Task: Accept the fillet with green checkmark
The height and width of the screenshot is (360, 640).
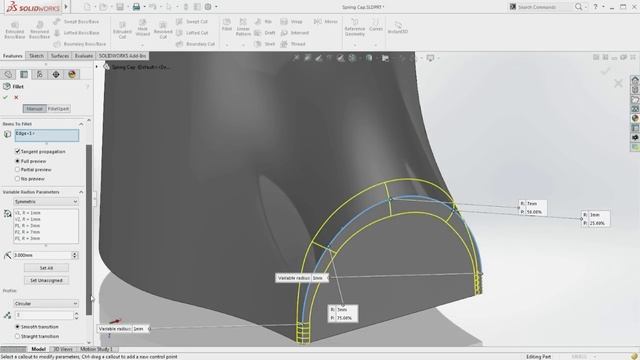Action: coord(5,98)
